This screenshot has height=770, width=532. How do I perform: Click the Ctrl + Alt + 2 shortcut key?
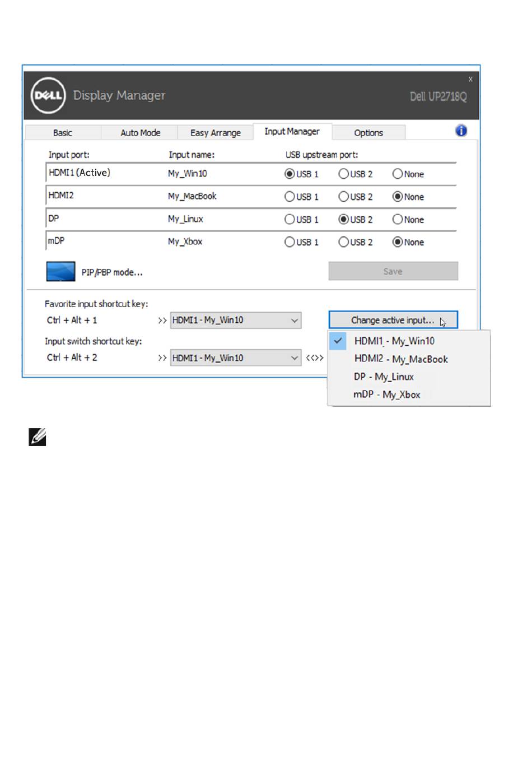click(x=72, y=358)
